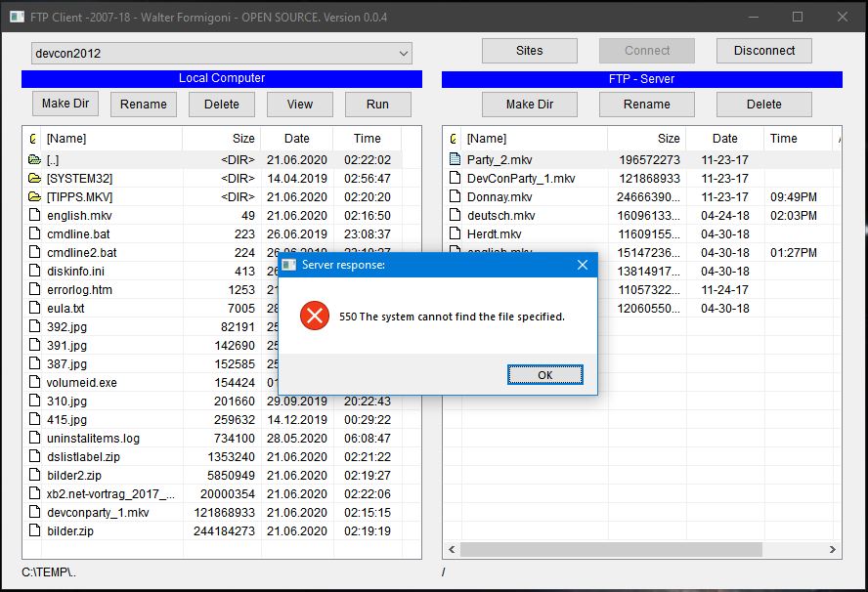868x592 pixels.
Task: Sort local list by Date header
Action: [297, 139]
